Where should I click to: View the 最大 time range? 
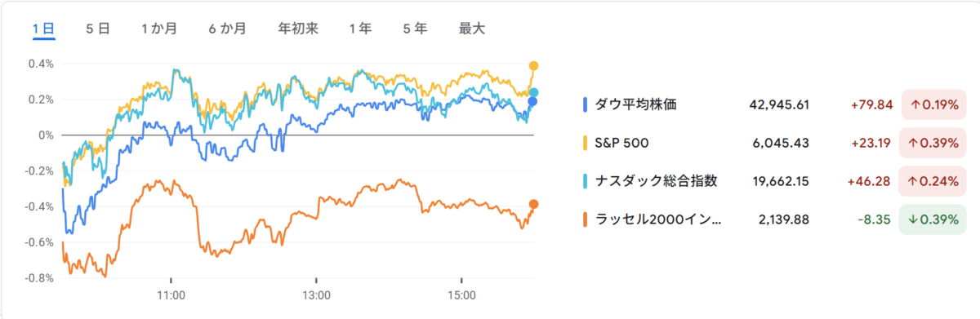tap(472, 29)
